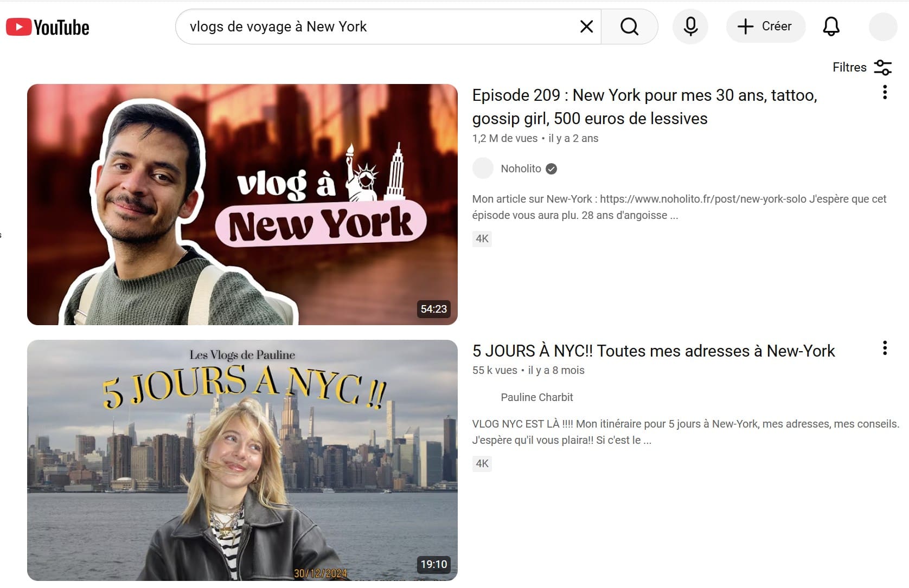Click the magnifying glass search button
The image size is (909, 588).
click(629, 27)
